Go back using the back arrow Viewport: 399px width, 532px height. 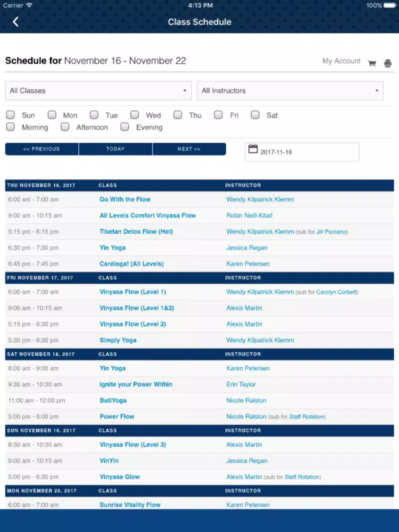[15, 22]
